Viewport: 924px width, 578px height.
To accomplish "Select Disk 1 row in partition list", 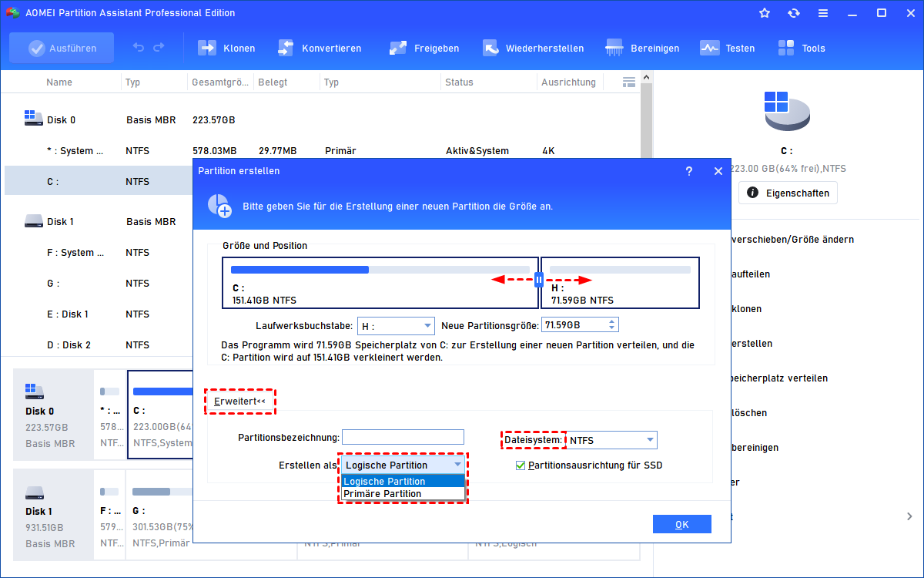I will click(99, 222).
